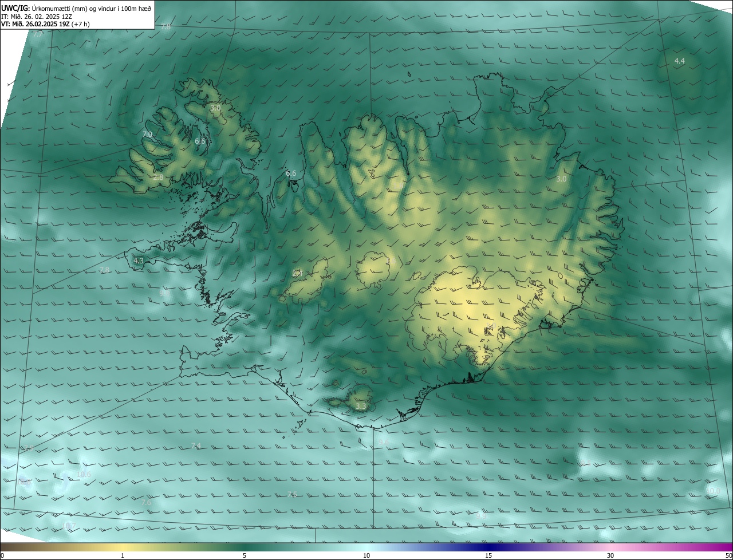Click the 2.4 value label on the glacier
The width and height of the screenshot is (733, 560).
[297, 274]
